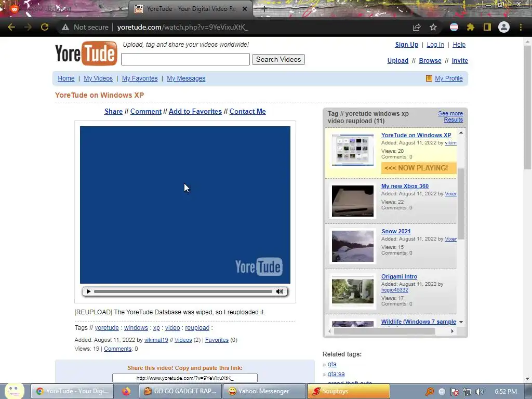532x399 pixels.
Task: Click the video search input field
Action: tap(185, 59)
